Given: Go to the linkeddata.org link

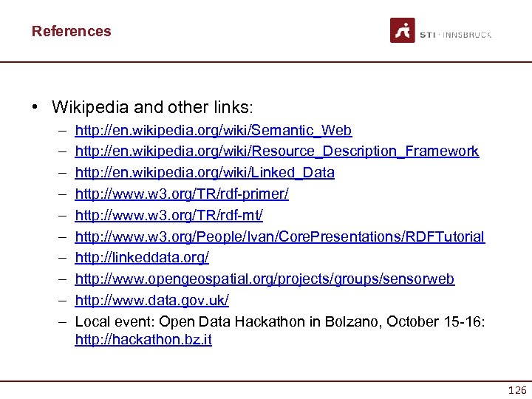Looking at the screenshot, I should point(142,258).
